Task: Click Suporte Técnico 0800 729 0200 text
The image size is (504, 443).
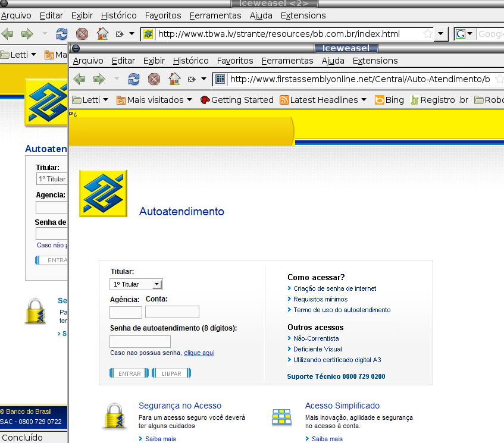Action: 336,376
